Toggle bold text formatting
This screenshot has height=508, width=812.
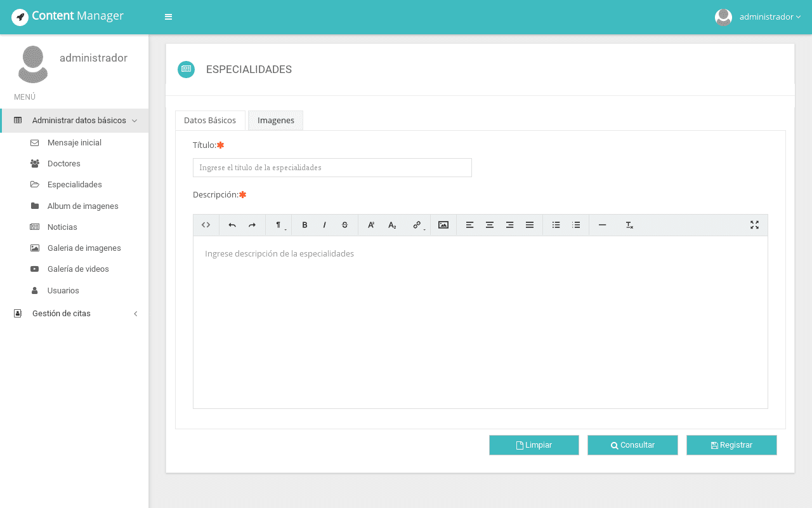[304, 225]
